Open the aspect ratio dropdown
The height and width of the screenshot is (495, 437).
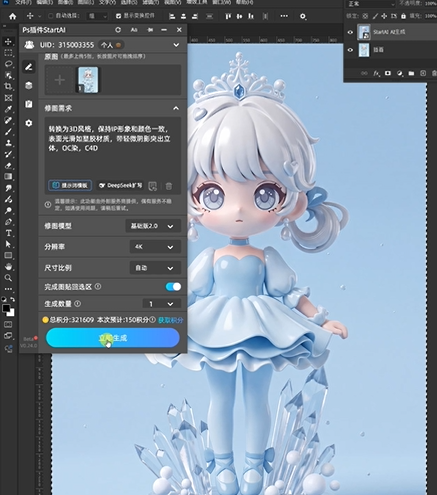point(155,268)
